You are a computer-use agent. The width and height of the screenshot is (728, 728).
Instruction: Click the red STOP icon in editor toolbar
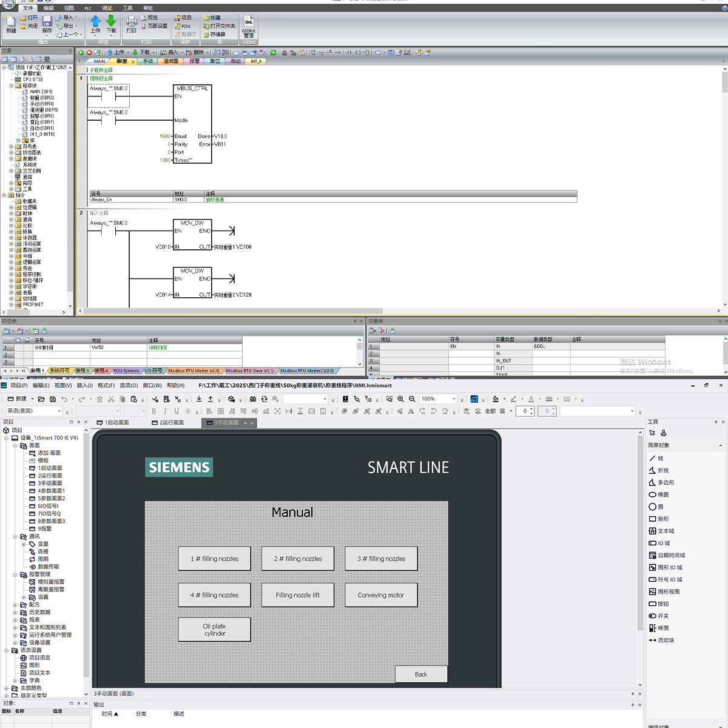[89, 53]
